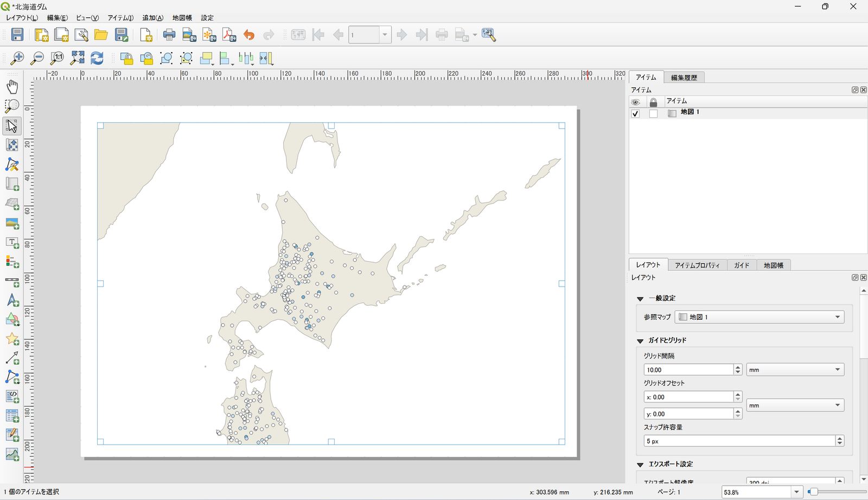Undo the last action

249,35
